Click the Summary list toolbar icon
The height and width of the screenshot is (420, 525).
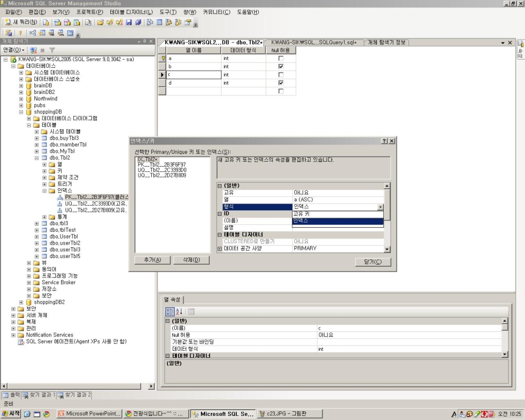(159, 23)
